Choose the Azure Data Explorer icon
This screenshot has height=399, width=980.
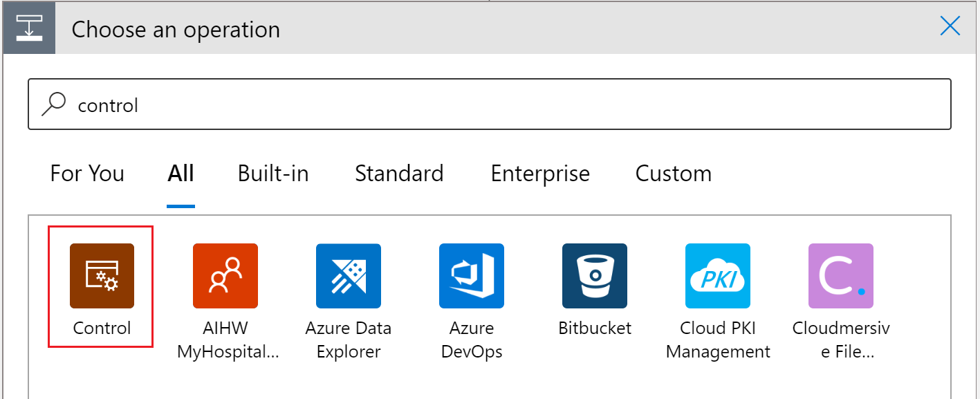(x=348, y=275)
